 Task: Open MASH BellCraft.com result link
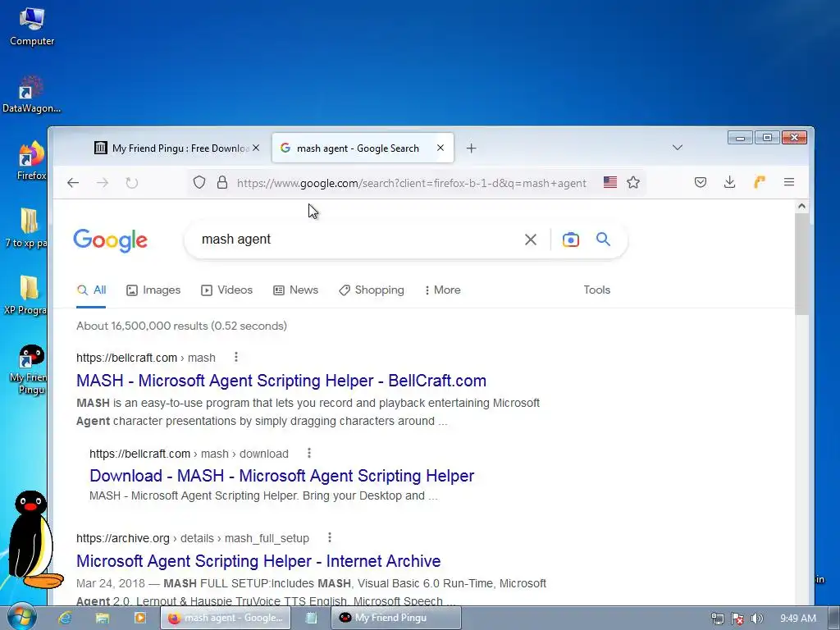[x=281, y=381]
